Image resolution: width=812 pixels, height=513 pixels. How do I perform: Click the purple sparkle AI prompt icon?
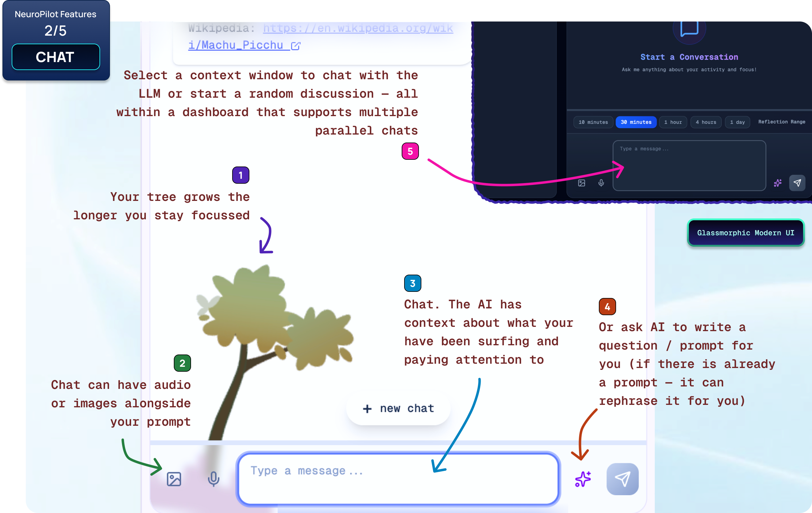pyautogui.click(x=583, y=479)
